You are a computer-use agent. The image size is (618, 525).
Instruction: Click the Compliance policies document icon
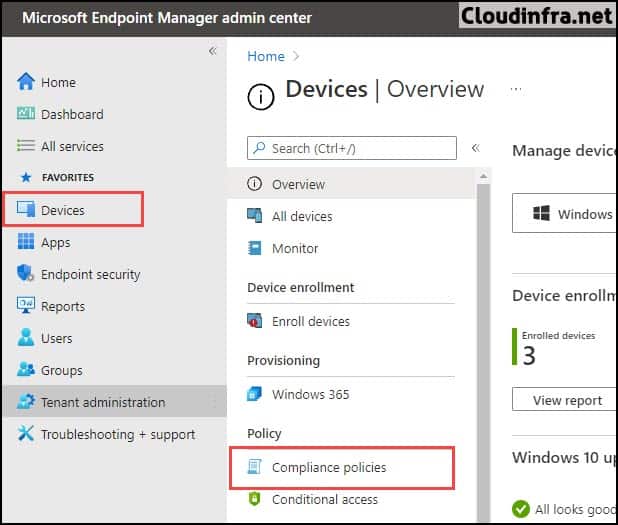tap(254, 466)
